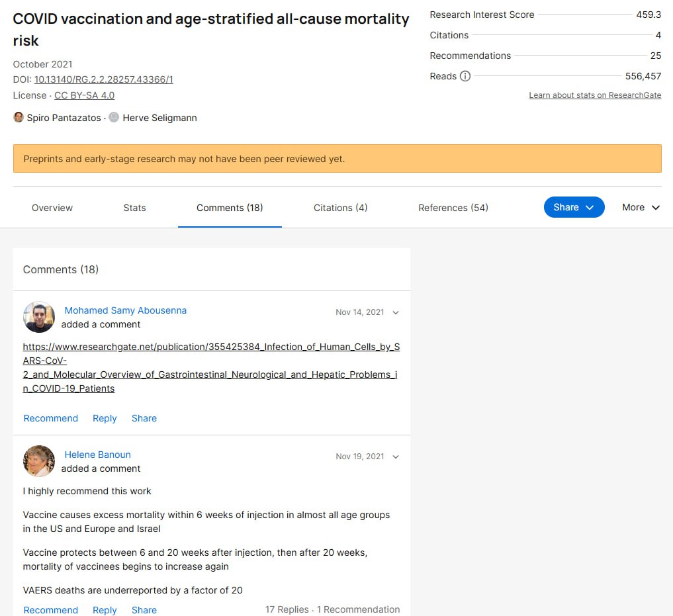
Task: Switch to the Stats tab
Action: pyautogui.click(x=134, y=208)
